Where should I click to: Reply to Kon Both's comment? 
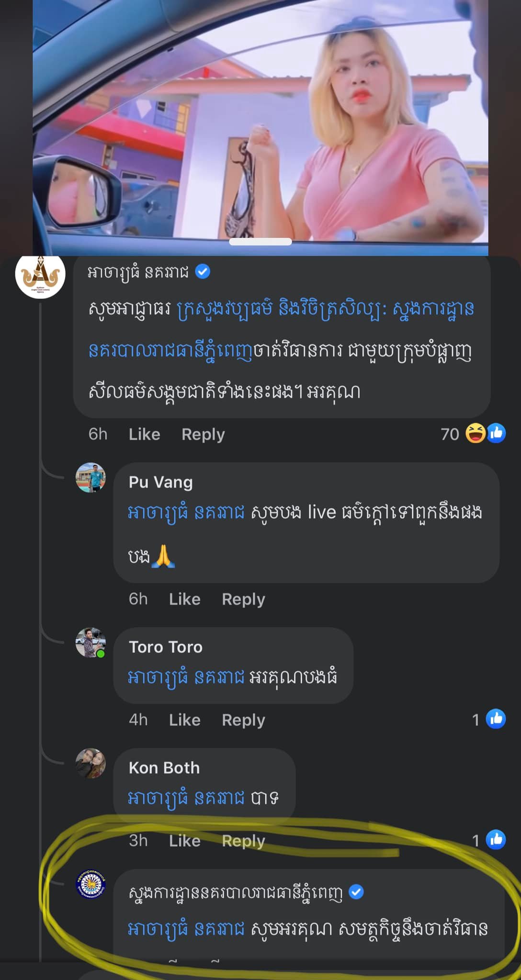243,841
